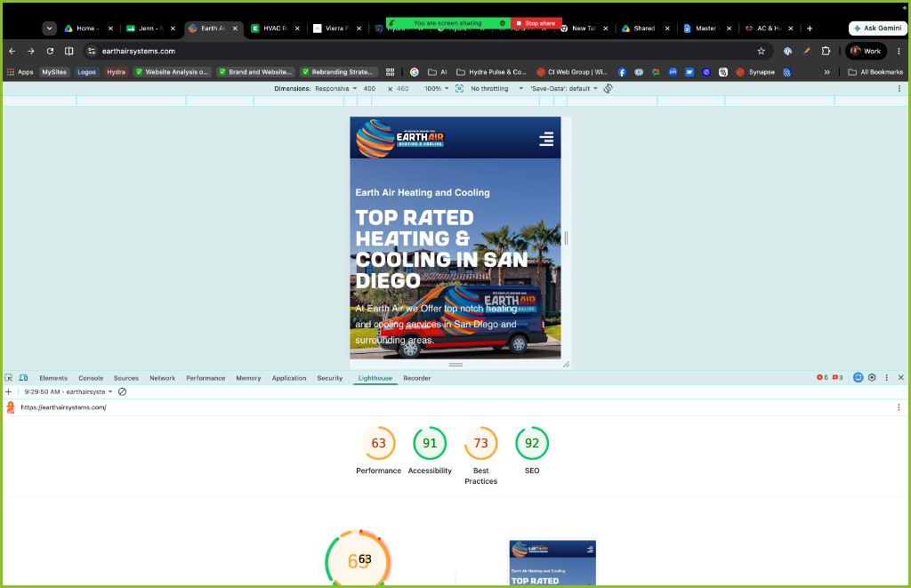
Task: Open Brand and Website bookmark
Action: pyautogui.click(x=255, y=72)
